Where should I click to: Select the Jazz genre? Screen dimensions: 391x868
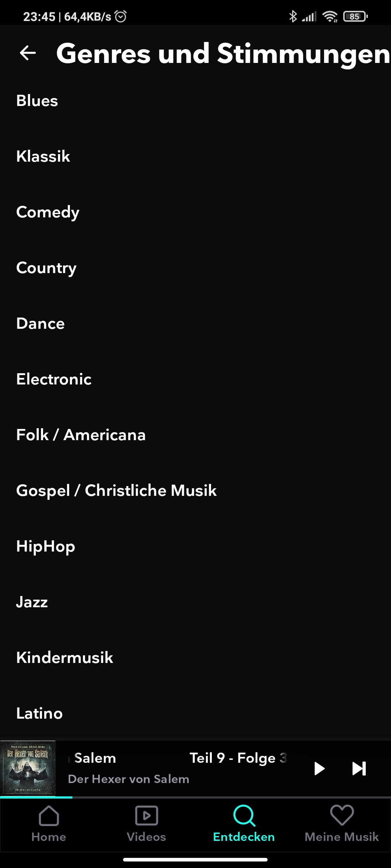click(195, 602)
